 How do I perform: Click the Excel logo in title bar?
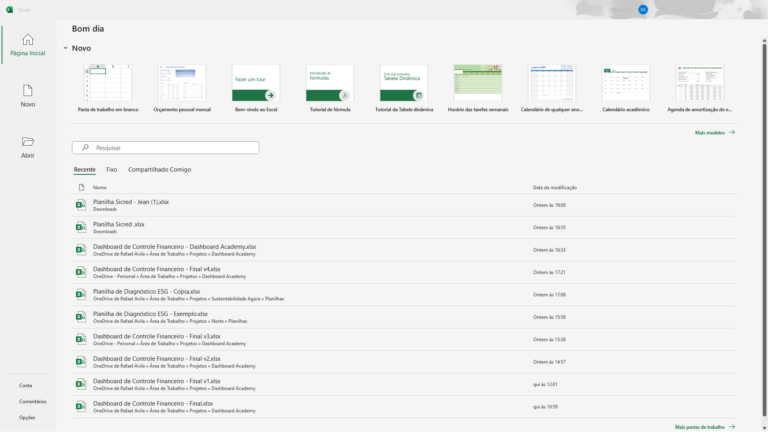9,9
